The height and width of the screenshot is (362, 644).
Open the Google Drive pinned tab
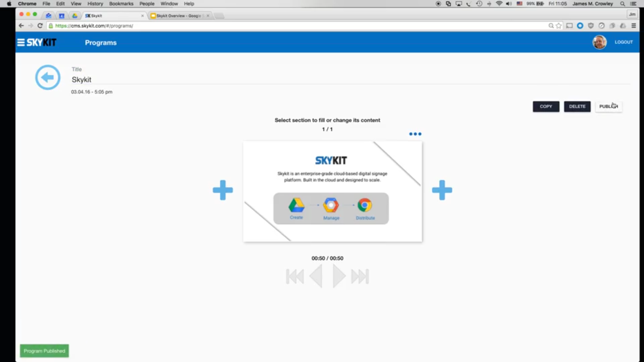click(75, 16)
